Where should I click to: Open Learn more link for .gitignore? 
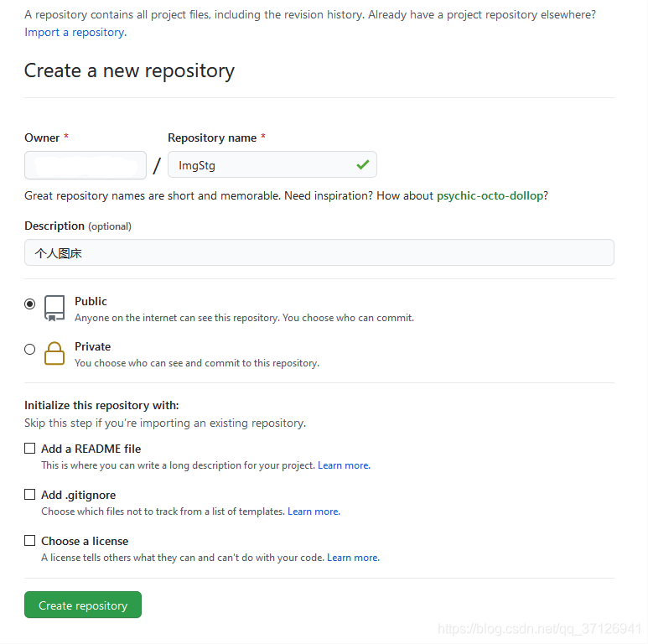tap(314, 512)
